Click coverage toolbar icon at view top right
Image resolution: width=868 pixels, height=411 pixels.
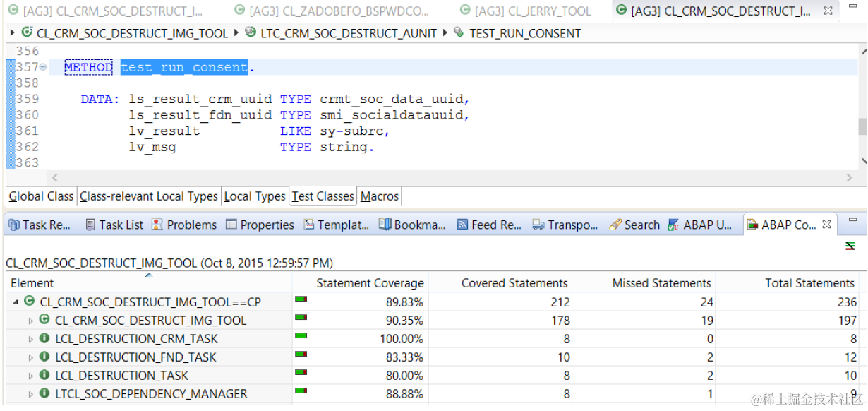coord(850,246)
